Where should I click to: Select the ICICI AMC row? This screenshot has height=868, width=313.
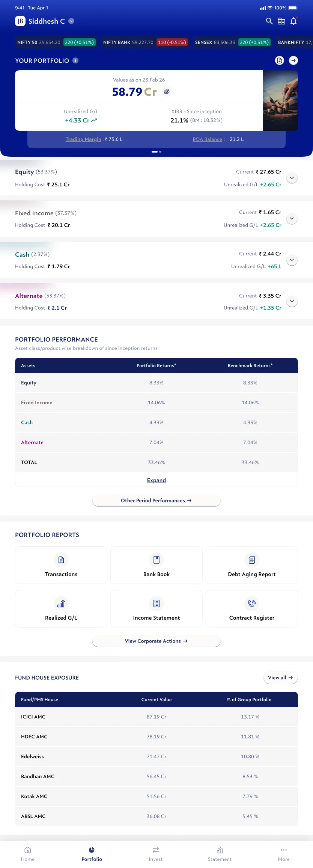coord(156,717)
